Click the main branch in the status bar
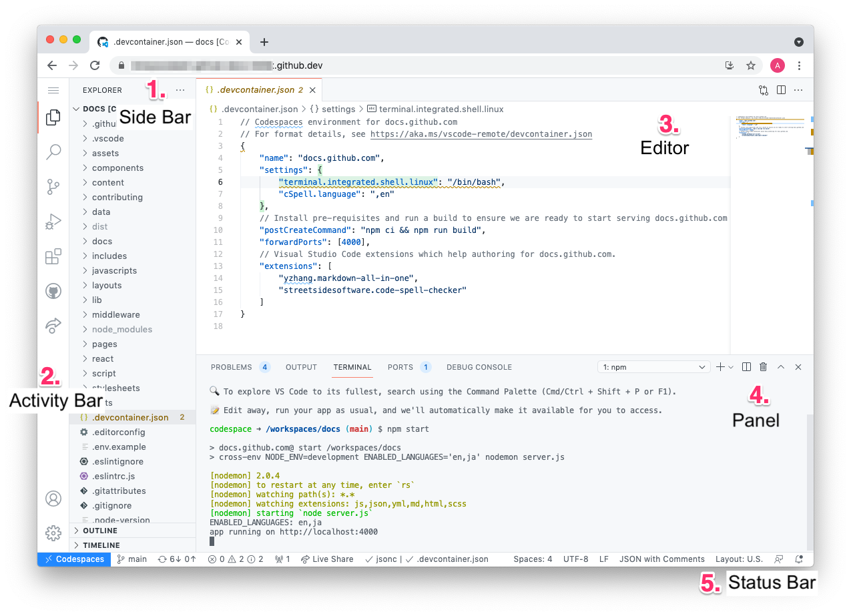The height and width of the screenshot is (616, 851). 131,559
